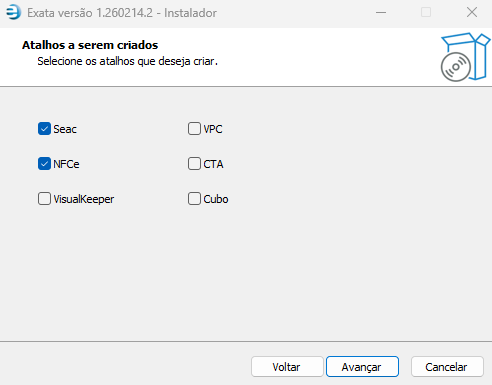Close the Exata installer window
This screenshot has height=385, width=492.
pos(472,13)
